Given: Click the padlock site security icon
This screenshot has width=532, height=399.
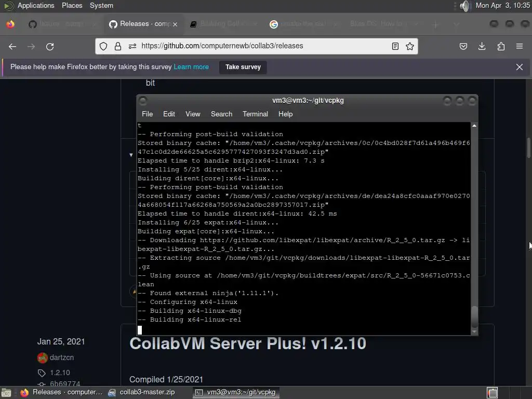Looking at the screenshot, I should click(x=118, y=46).
